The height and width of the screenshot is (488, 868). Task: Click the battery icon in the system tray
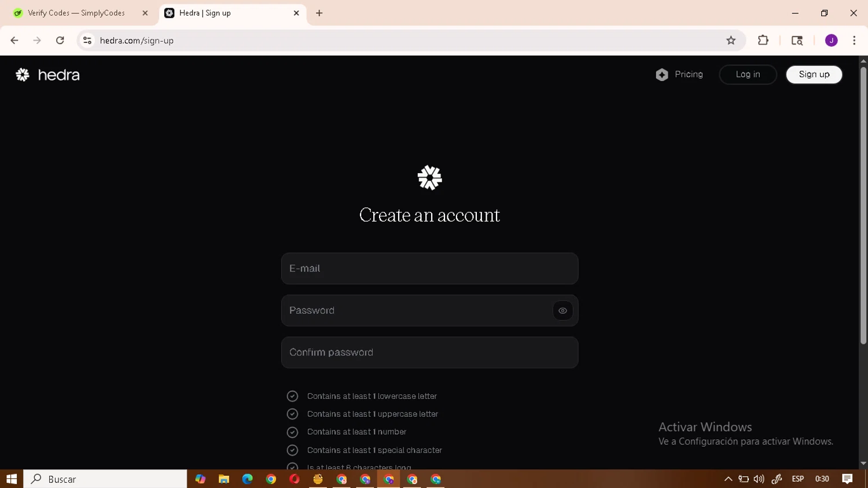coord(744,479)
